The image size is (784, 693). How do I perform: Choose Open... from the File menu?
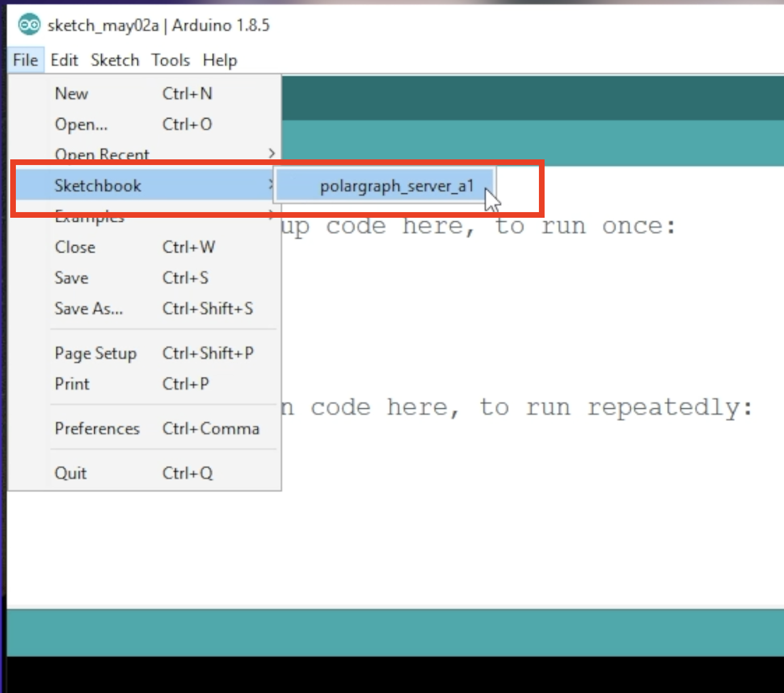(x=145, y=124)
